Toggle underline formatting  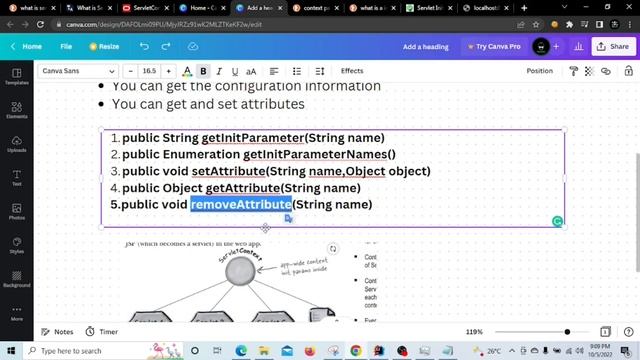(x=235, y=71)
